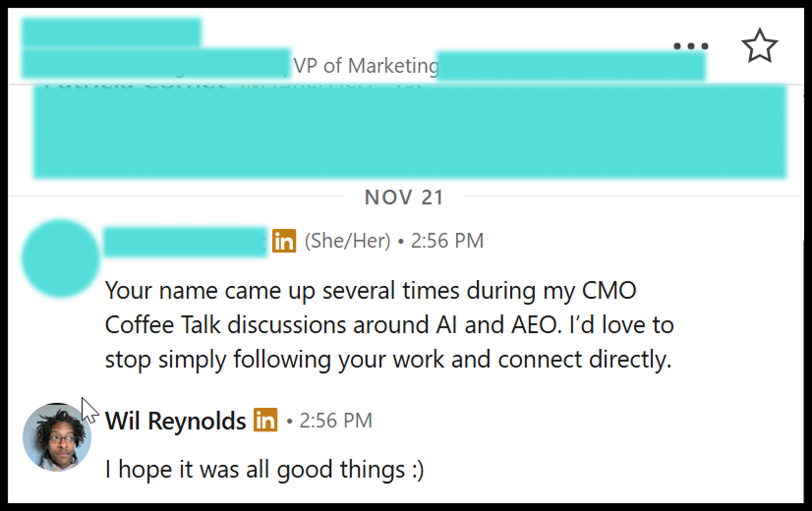Open Wil Reynolds' profile photo

point(57,436)
